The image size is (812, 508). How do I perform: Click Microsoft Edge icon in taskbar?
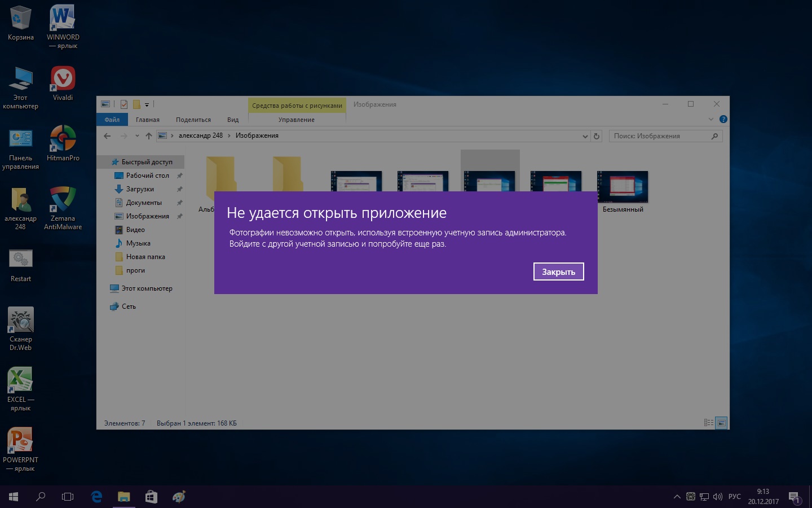pyautogui.click(x=96, y=497)
